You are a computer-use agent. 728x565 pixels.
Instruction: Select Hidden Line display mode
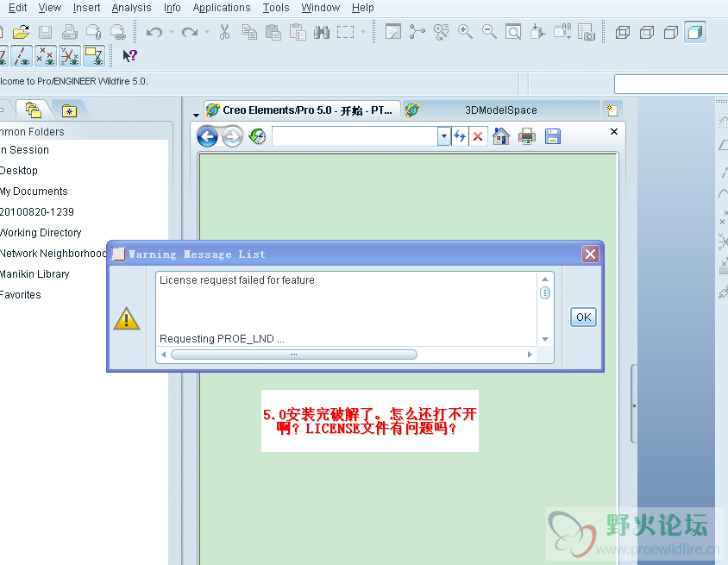[647, 32]
